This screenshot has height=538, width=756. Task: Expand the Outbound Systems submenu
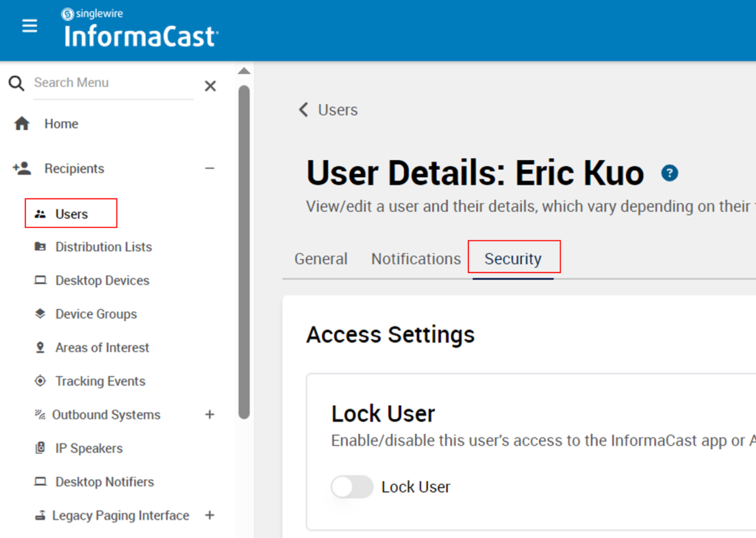coord(210,414)
